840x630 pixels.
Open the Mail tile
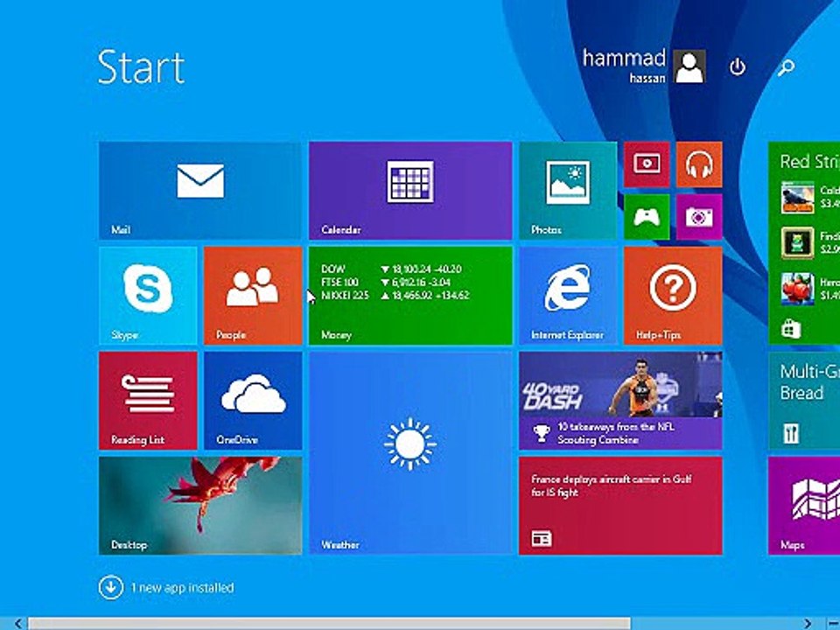point(199,190)
